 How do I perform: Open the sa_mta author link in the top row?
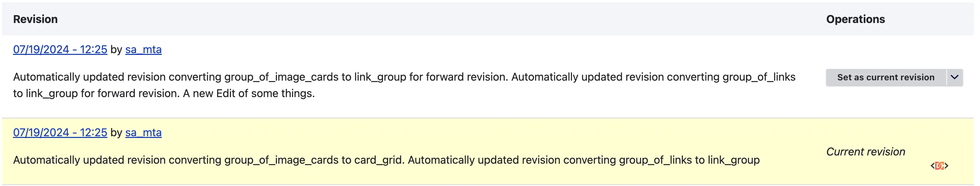pos(143,49)
